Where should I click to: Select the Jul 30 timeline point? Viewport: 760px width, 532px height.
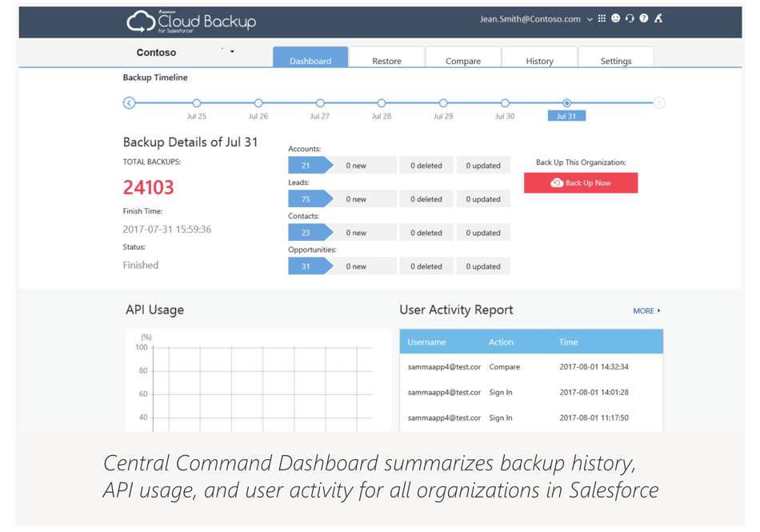click(x=505, y=102)
